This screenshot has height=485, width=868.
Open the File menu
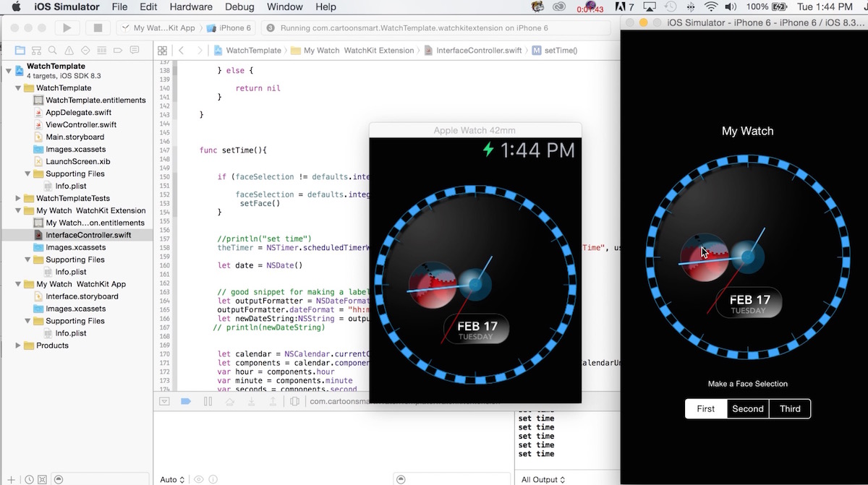tap(120, 7)
